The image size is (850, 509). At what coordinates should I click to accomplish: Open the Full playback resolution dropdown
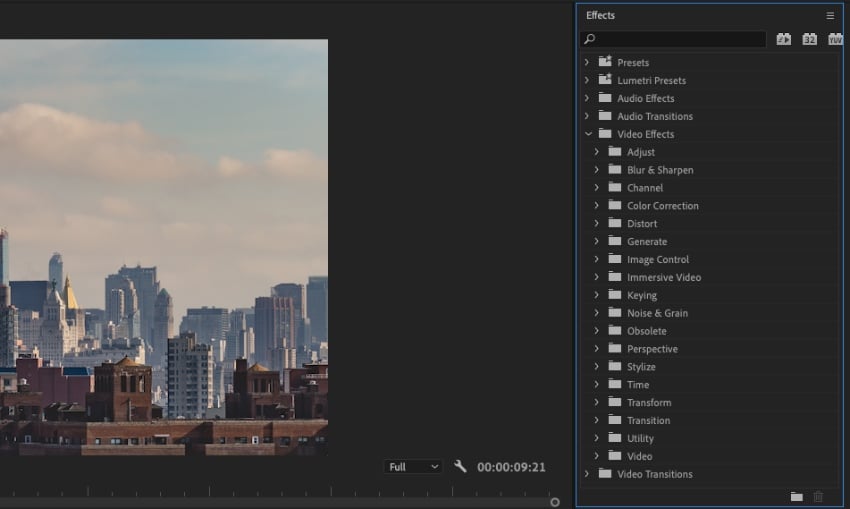pos(413,467)
